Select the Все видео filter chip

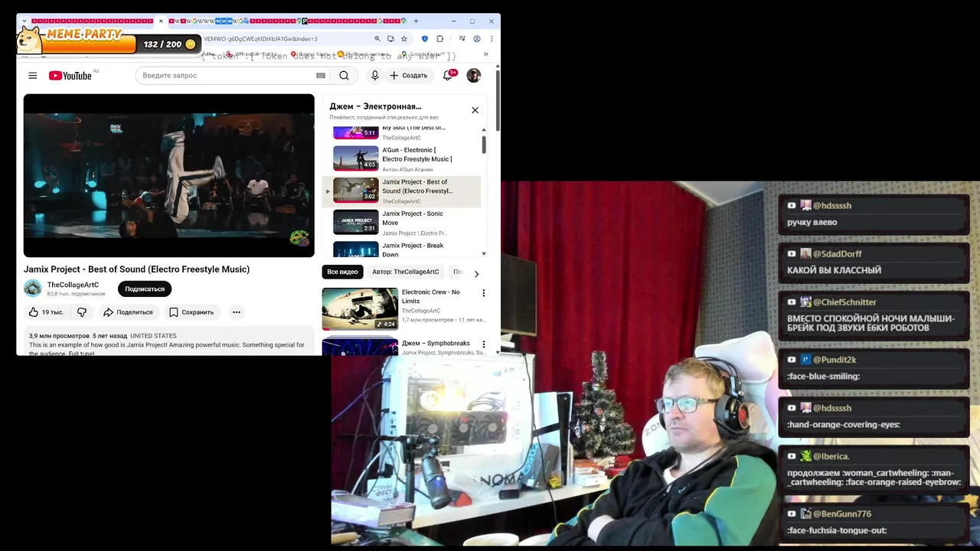coord(342,272)
